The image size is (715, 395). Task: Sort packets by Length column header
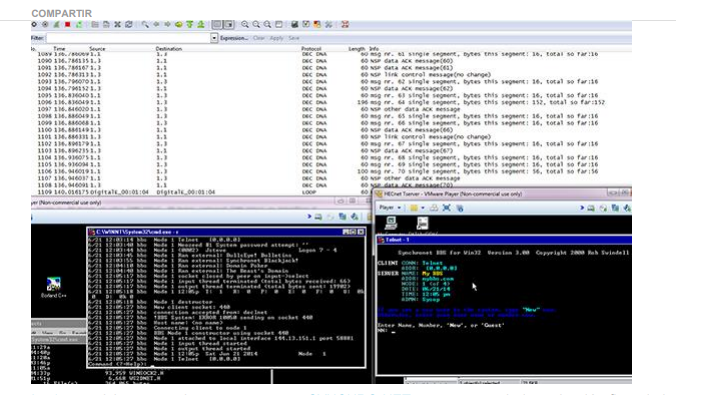357,48
